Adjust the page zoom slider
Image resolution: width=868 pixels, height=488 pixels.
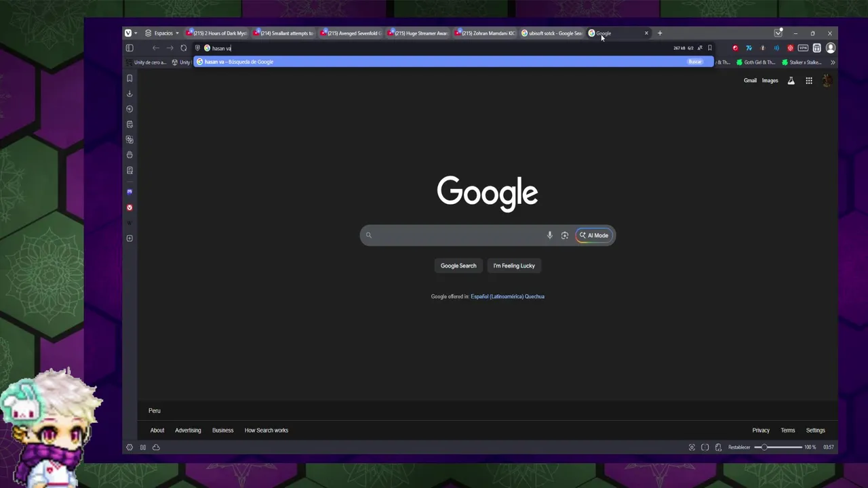pyautogui.click(x=778, y=447)
